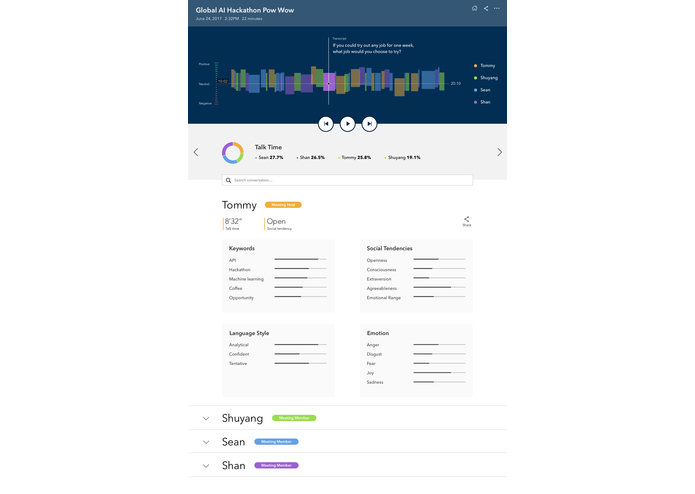Image resolution: width=695 pixels, height=494 pixels.
Task: Click the Hackathon keyword row
Action: (277, 269)
